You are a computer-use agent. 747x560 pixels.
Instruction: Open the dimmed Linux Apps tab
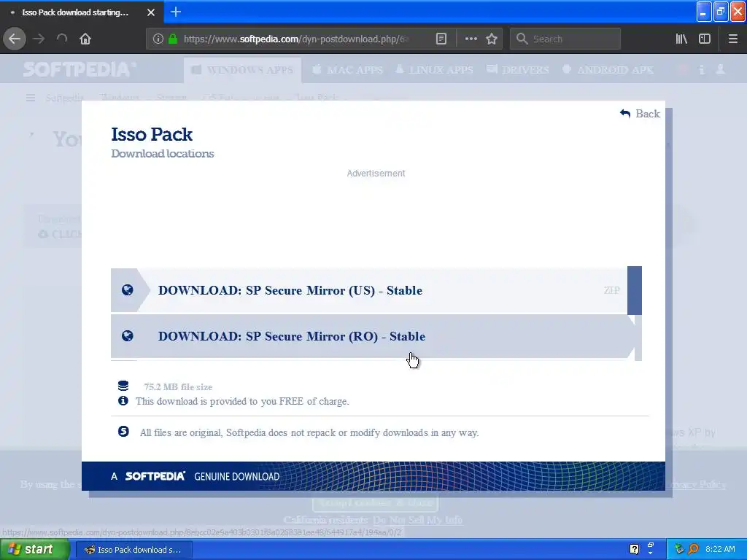[435, 70]
